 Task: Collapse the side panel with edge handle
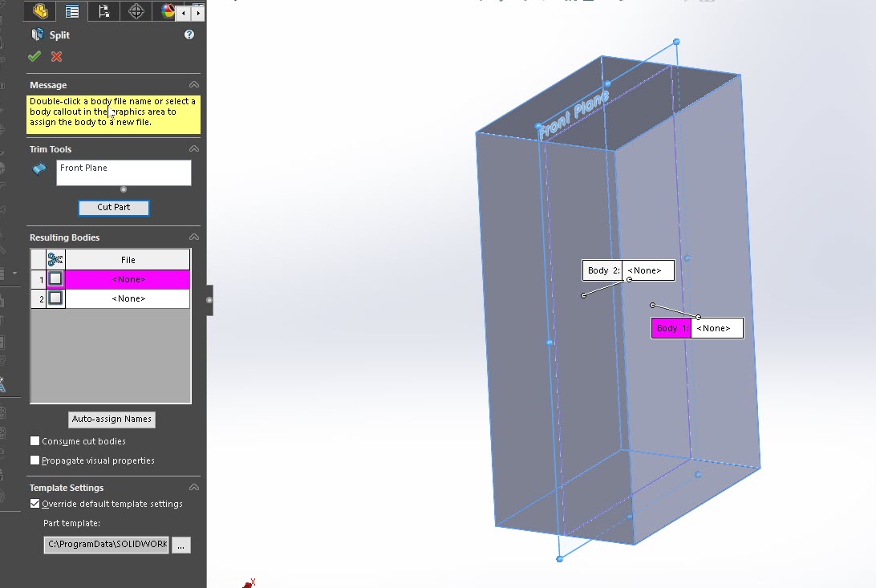coord(209,300)
